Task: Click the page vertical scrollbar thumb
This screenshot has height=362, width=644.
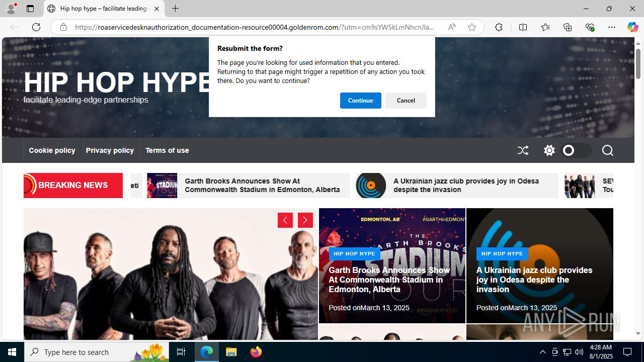Action: click(638, 64)
